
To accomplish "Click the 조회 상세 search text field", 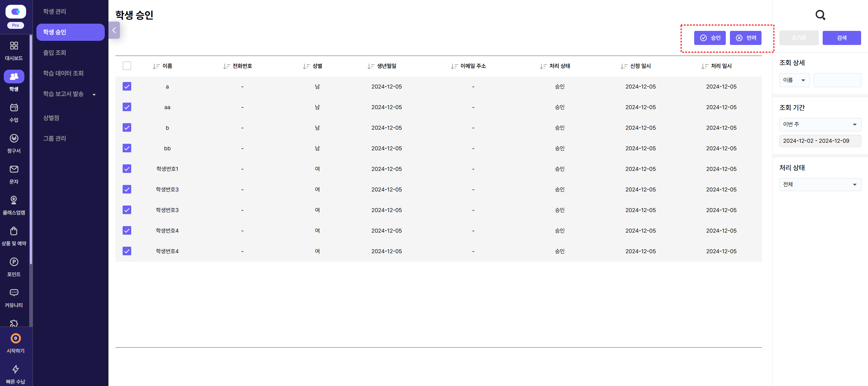I will tap(837, 80).
